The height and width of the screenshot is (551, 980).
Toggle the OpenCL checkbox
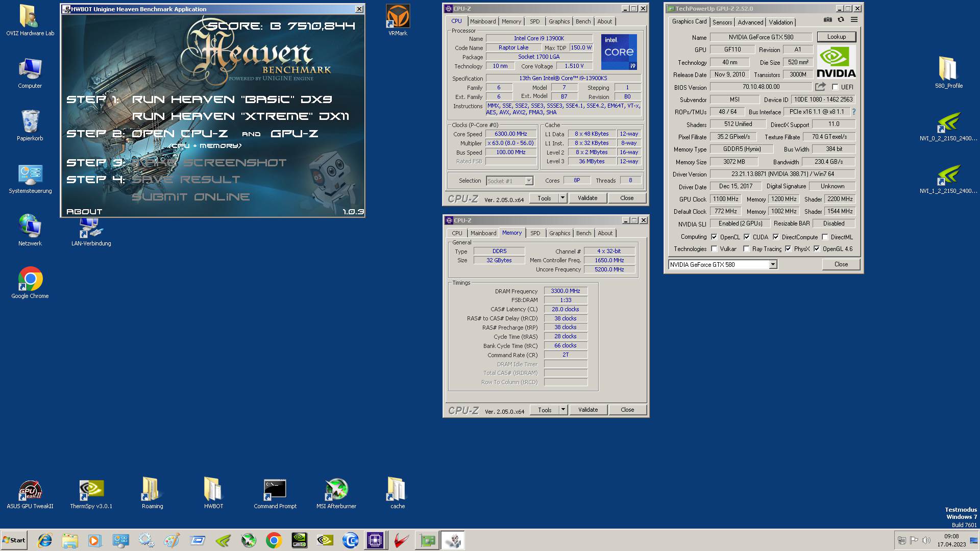click(x=714, y=237)
